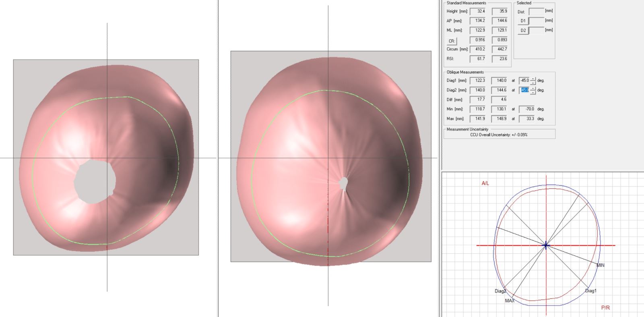Select the Height value 35.9
The width and height of the screenshot is (644, 317).
click(500, 11)
